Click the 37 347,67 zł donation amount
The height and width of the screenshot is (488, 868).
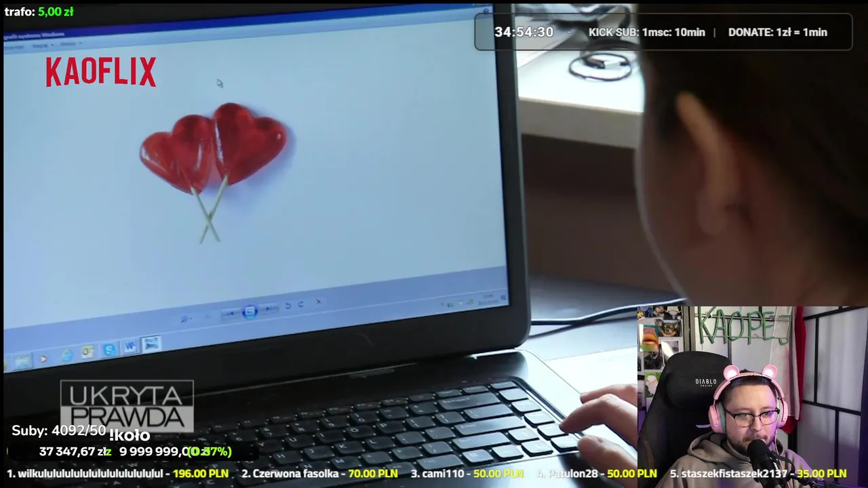tap(75, 451)
